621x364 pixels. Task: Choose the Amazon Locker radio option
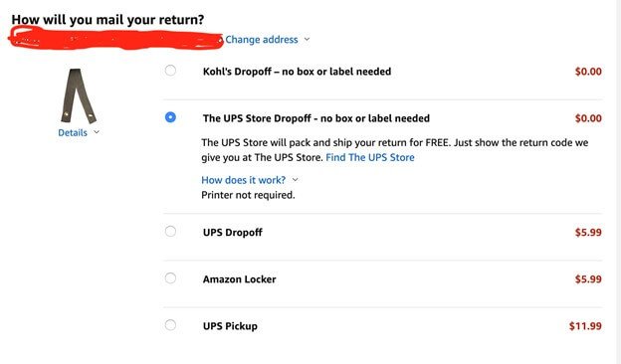tap(170, 278)
